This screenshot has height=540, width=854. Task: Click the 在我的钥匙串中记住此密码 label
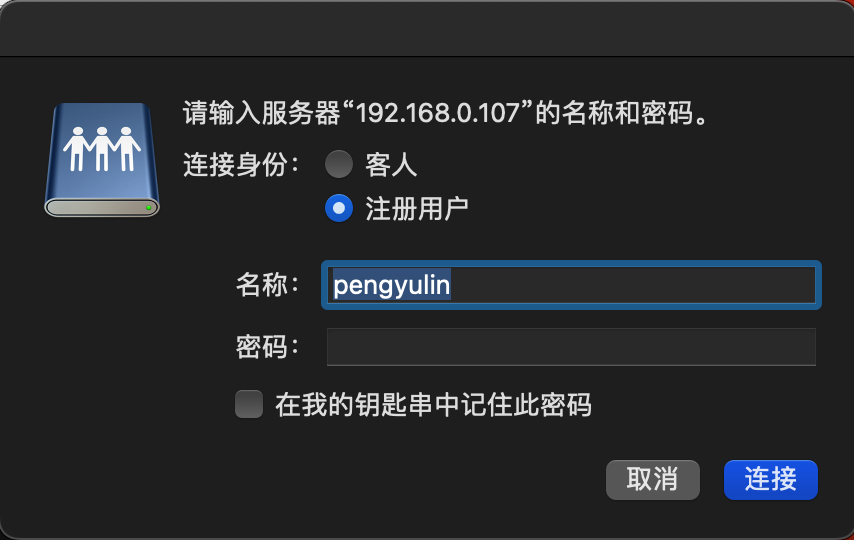tap(433, 404)
